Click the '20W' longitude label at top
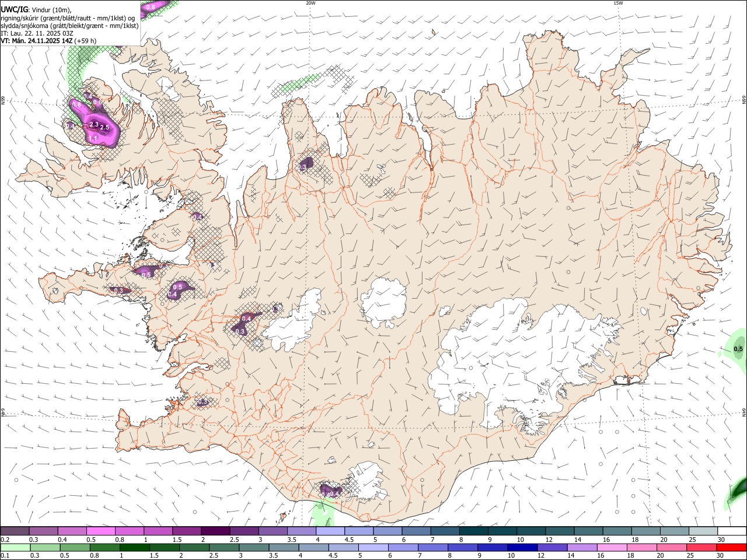 click(310, 3)
